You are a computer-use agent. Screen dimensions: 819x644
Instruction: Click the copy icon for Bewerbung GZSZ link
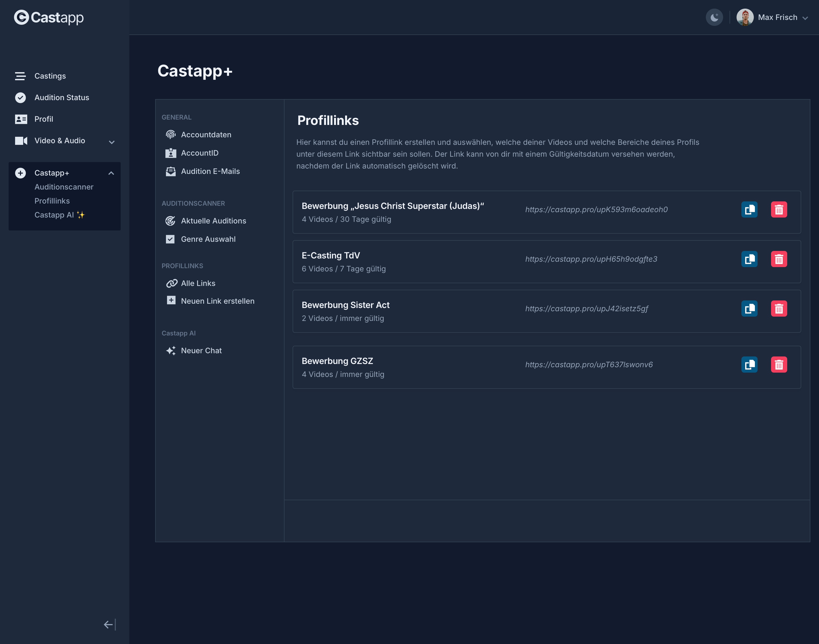pyautogui.click(x=750, y=364)
